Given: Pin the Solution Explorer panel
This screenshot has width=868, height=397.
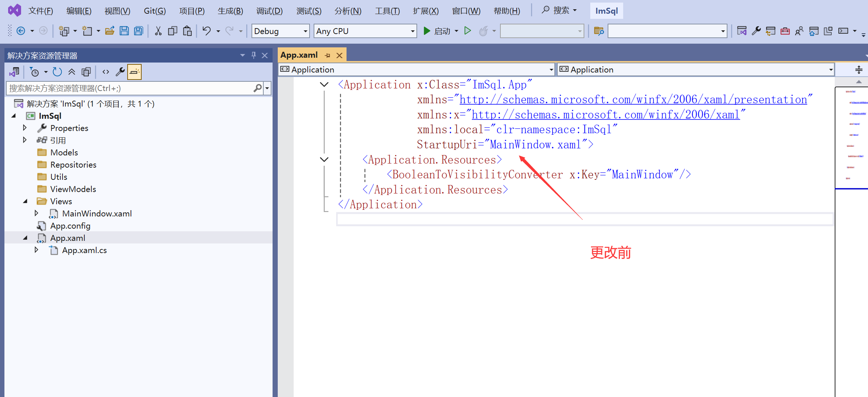Looking at the screenshot, I should pyautogui.click(x=253, y=55).
